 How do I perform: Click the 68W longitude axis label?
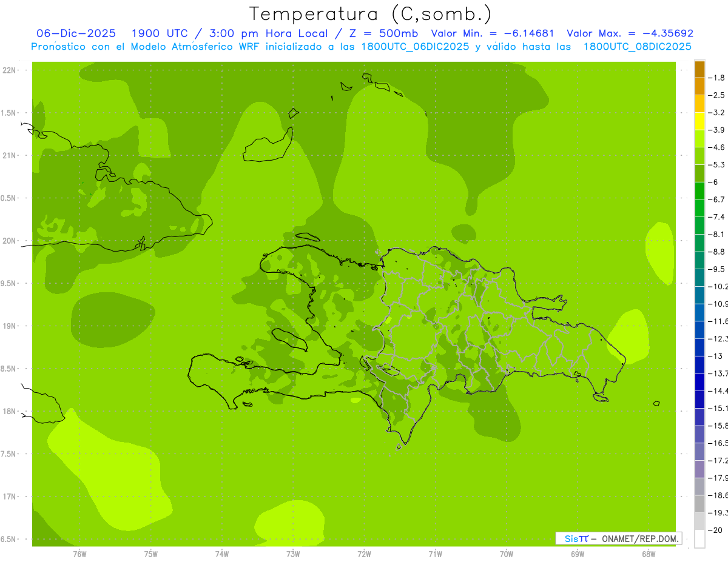pyautogui.click(x=649, y=554)
